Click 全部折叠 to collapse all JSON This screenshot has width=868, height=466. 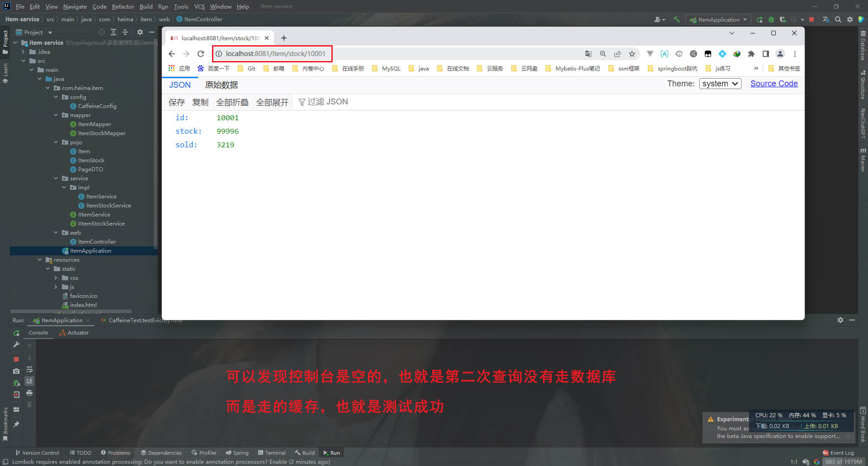[x=232, y=102]
